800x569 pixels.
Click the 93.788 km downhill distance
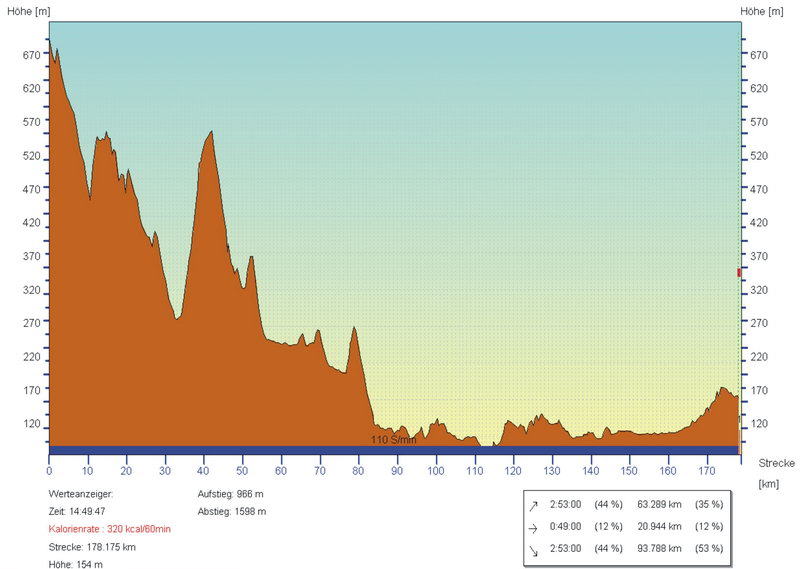660,549
